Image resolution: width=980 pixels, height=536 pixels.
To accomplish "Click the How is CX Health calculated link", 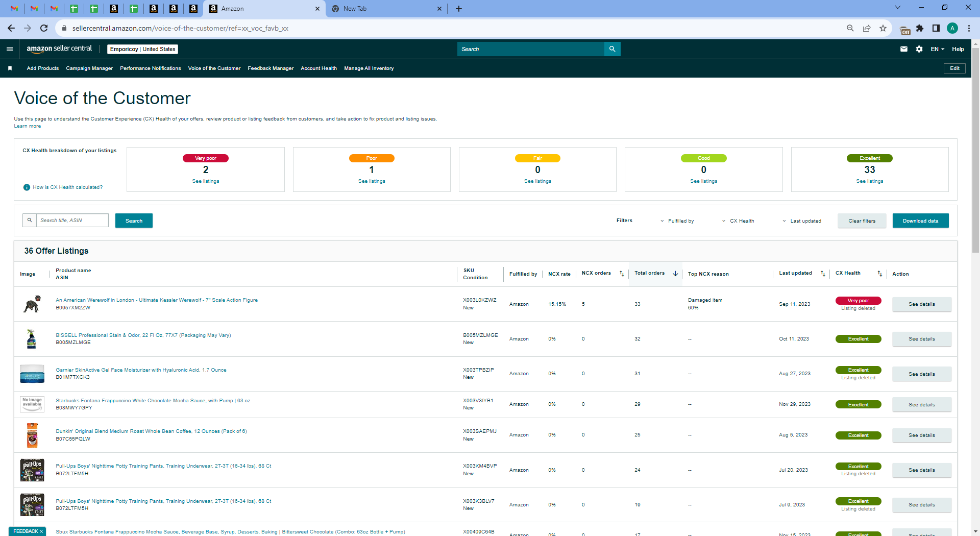I will (68, 187).
